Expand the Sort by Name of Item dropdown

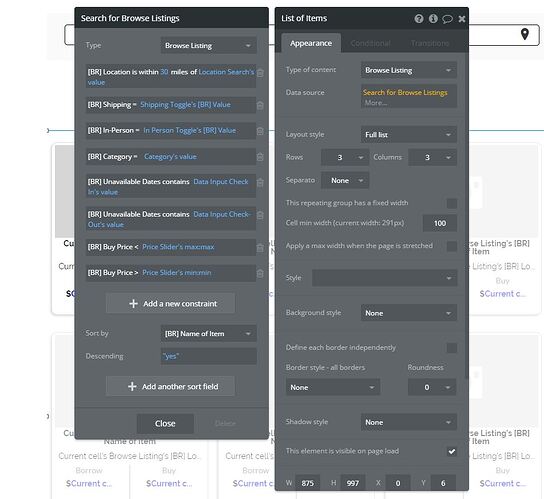tap(209, 334)
